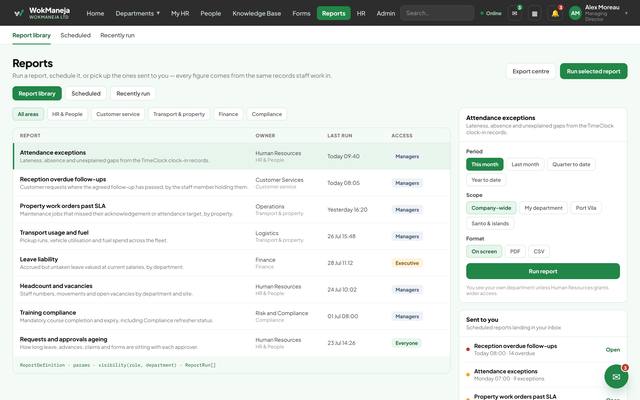Click the Report column header
Viewport: 640px width, 400px height.
pos(30,136)
